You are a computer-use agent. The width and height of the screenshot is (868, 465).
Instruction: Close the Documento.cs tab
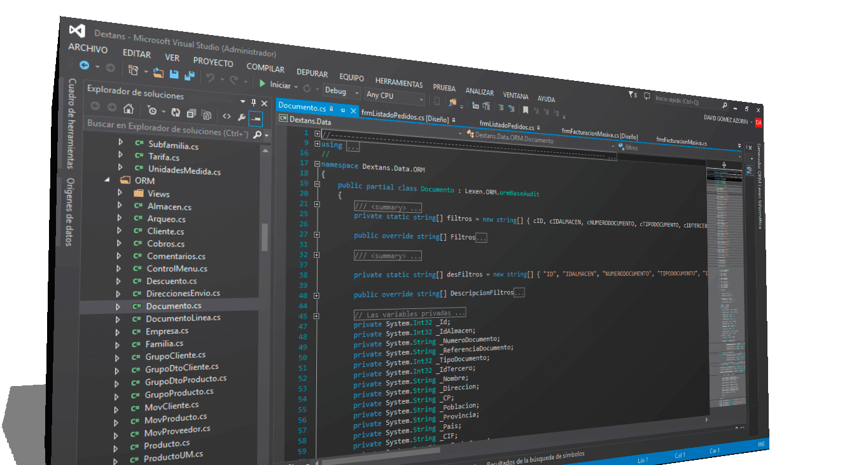pos(354,111)
